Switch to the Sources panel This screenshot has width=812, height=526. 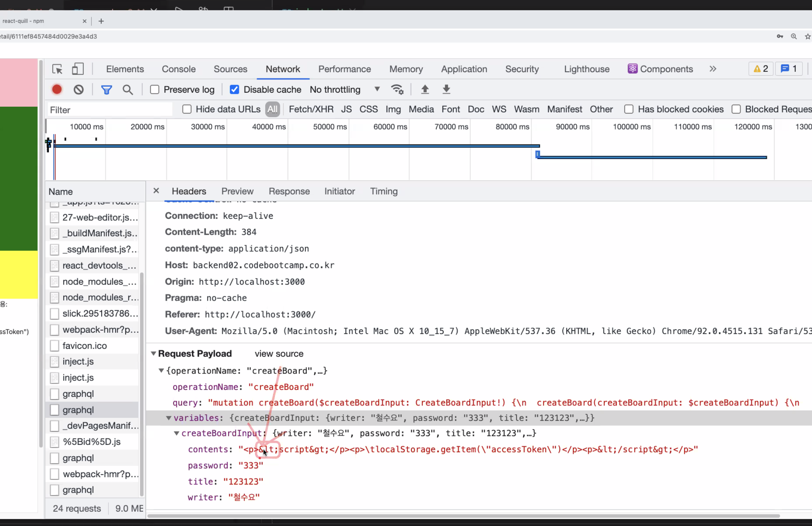[230, 69]
